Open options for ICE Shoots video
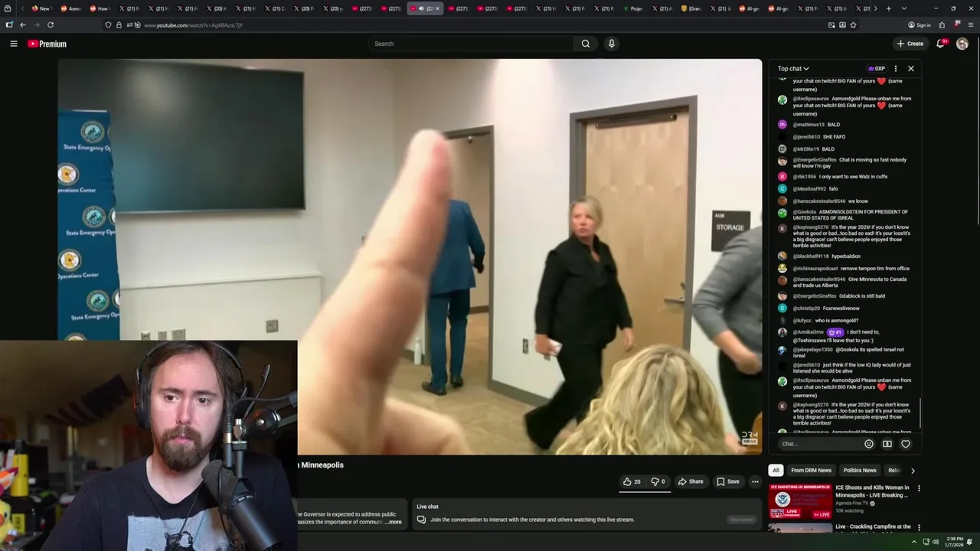The width and height of the screenshot is (980, 551). [919, 488]
